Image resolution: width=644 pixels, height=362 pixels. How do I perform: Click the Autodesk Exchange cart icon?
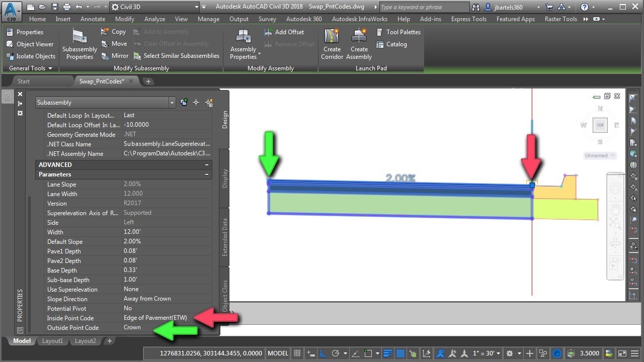coord(549,7)
